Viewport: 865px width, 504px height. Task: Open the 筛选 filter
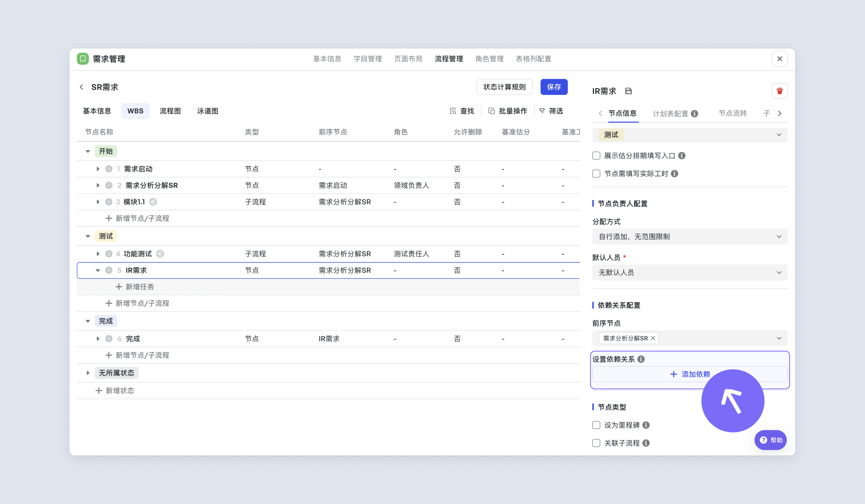point(551,111)
